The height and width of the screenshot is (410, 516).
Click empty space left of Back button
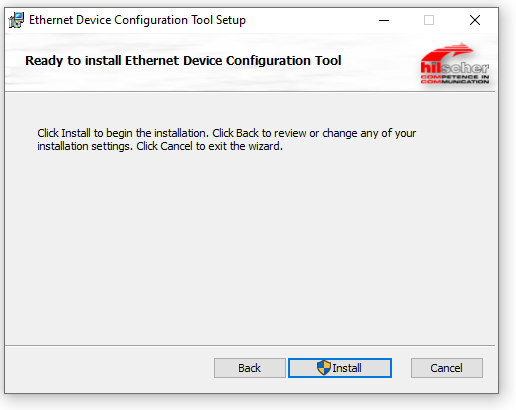(x=110, y=368)
